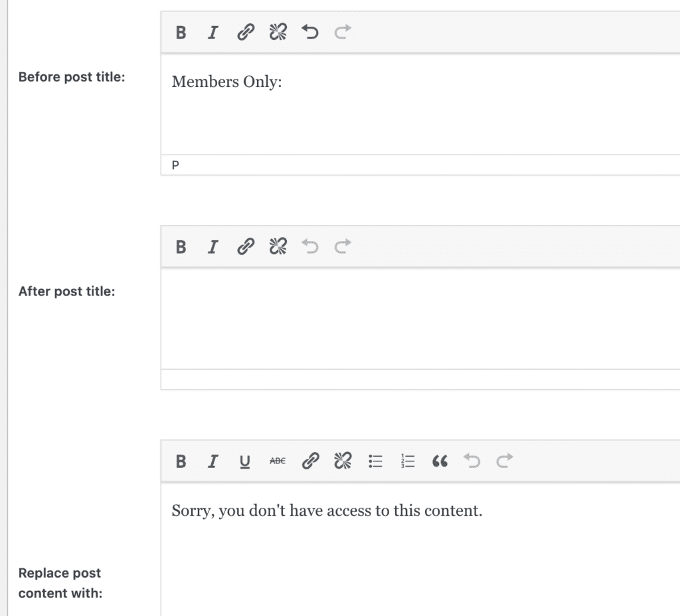Apply blockquote formatting in the bottom editor
The height and width of the screenshot is (616, 680).
[440, 461]
